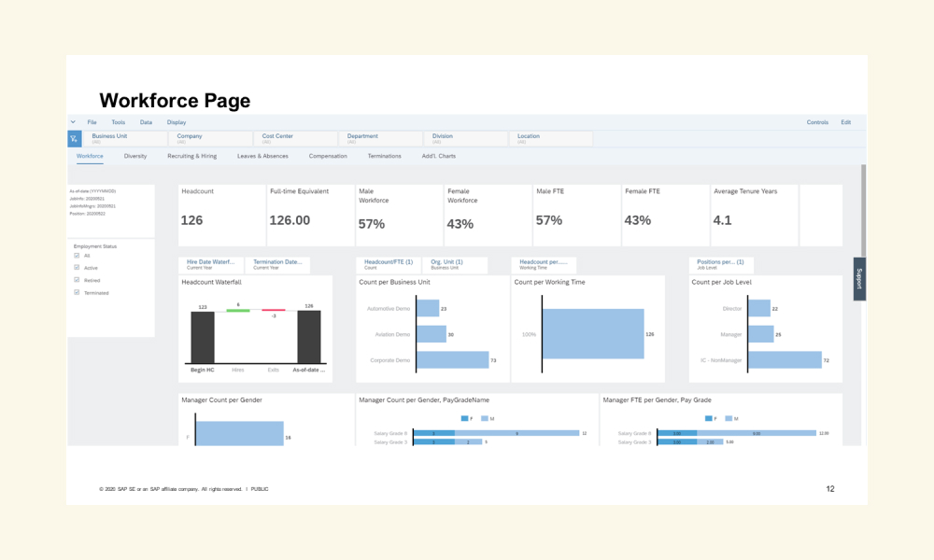
Task: Click the As-of-date waterfall bar
Action: coord(309,336)
